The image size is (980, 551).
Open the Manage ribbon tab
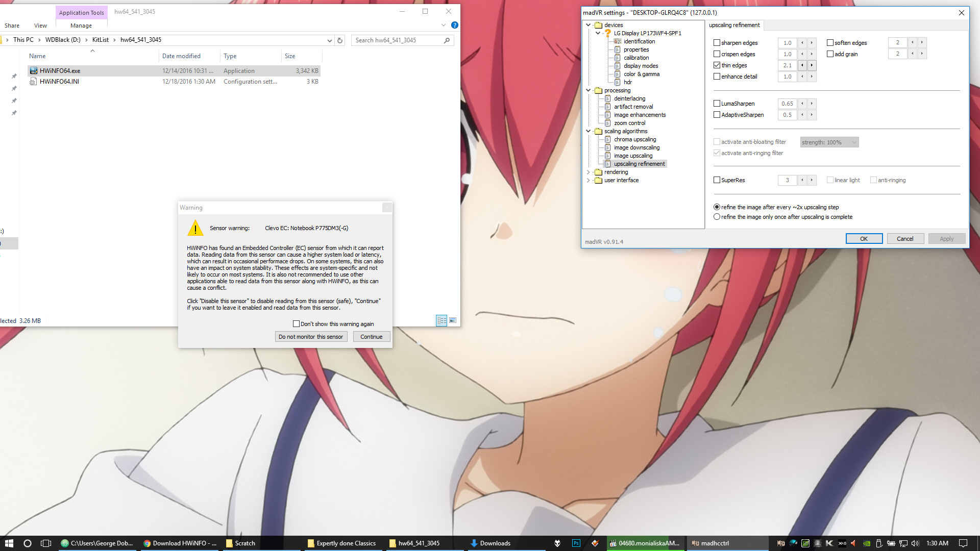click(81, 26)
